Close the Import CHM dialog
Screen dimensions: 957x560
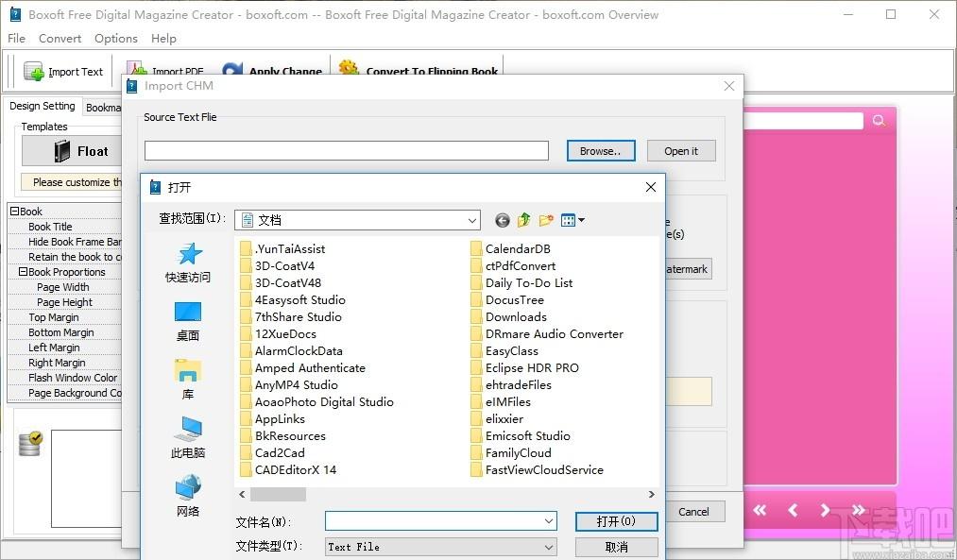[729, 86]
